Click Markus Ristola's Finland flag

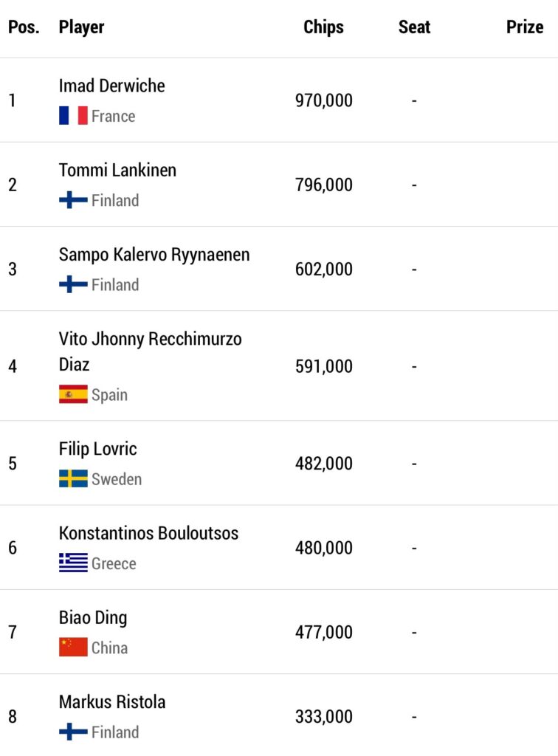[73, 732]
